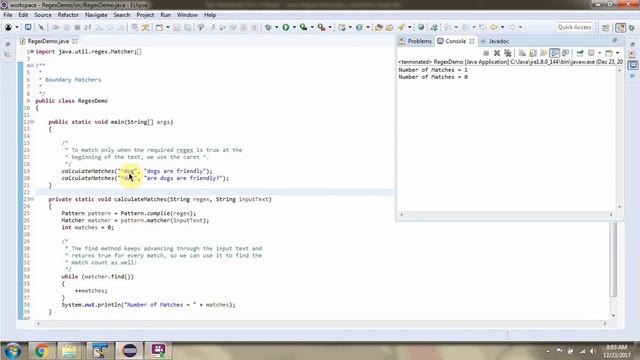Viewport: 640px width, 360px height.
Task: Click the Last Edit Location icon
Action: coord(483,27)
